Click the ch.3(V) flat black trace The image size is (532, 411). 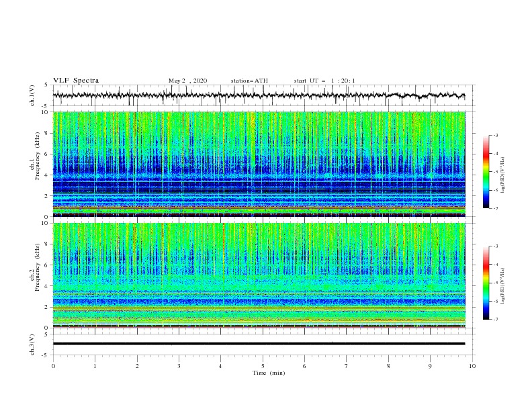[x=259, y=344]
